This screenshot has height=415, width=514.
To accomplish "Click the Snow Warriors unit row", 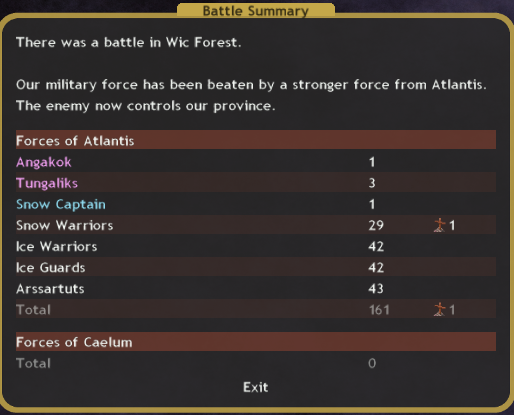I will (x=256, y=225).
